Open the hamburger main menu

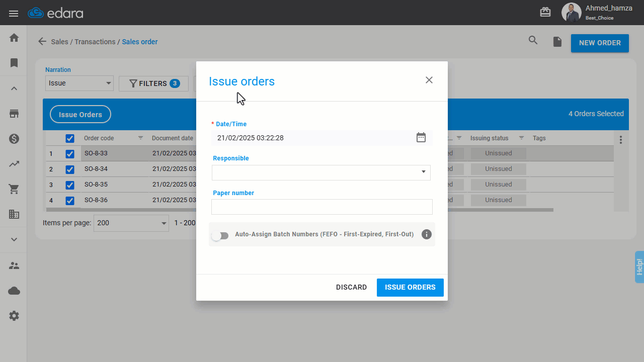pos(14,14)
